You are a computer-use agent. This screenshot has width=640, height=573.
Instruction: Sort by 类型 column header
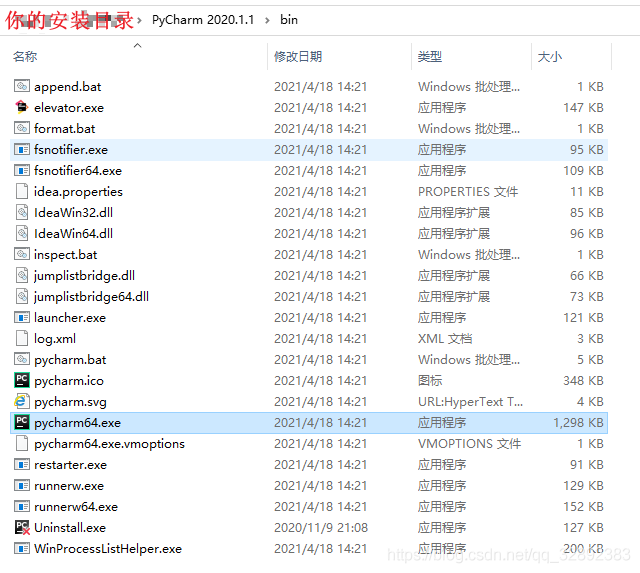coord(430,56)
